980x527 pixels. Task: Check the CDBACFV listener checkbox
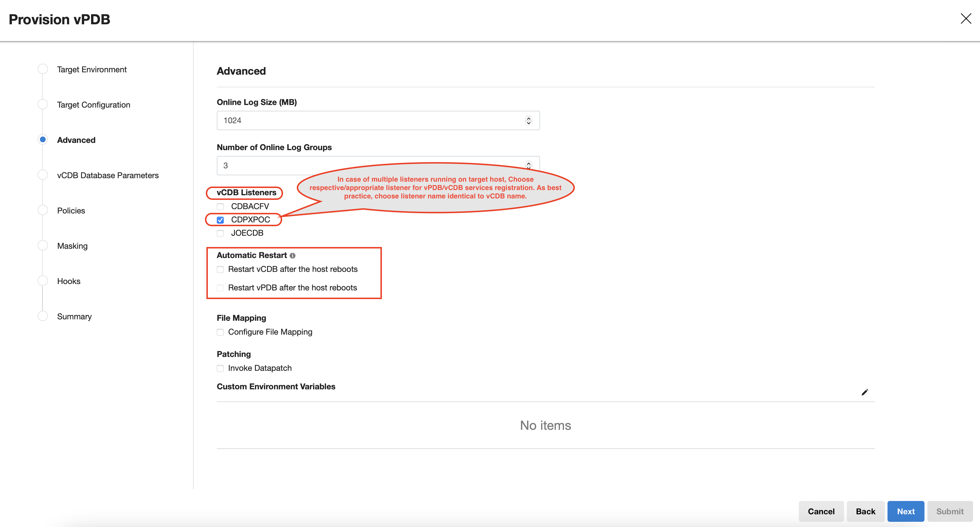point(220,207)
